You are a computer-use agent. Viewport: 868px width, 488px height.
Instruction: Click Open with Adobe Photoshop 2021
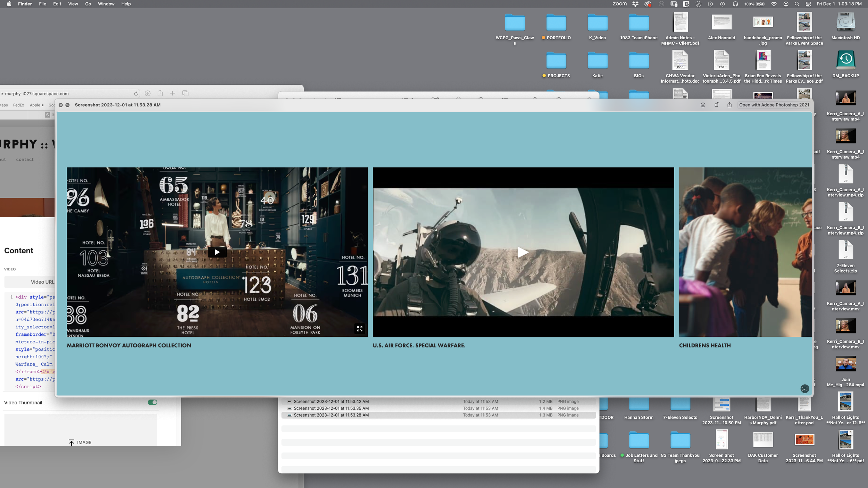(x=774, y=104)
